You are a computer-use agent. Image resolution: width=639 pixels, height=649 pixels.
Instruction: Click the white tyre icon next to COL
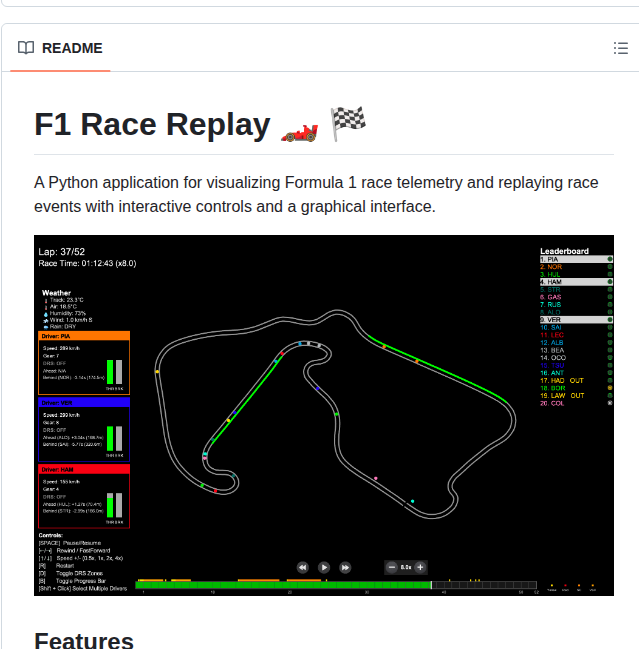pyautogui.click(x=610, y=403)
